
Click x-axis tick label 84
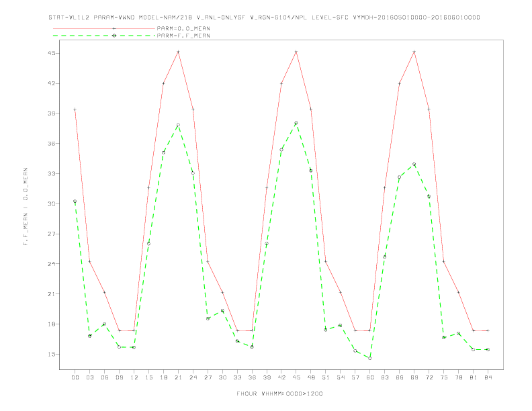(x=488, y=377)
